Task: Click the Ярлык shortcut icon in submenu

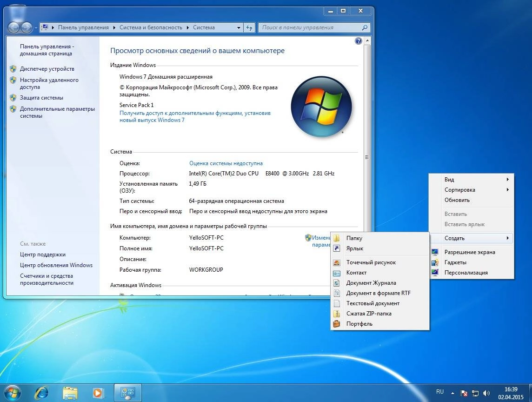Action: tap(337, 248)
